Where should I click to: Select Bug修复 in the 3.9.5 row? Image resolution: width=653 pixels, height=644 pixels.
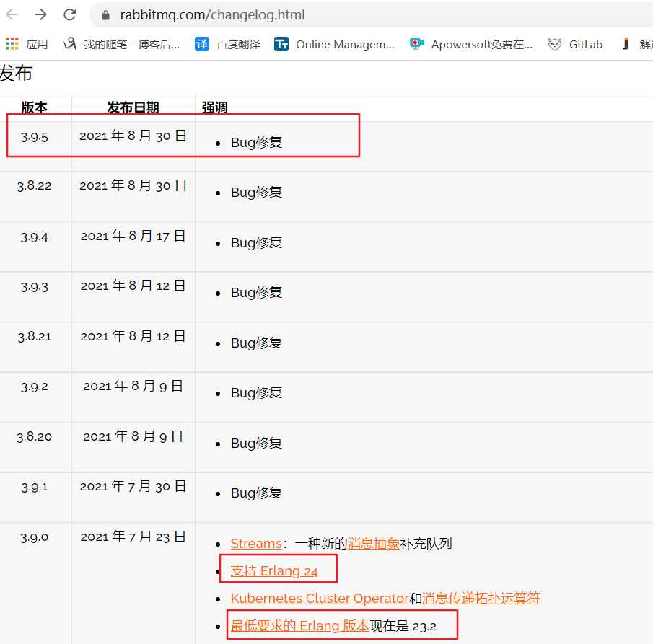tap(256, 142)
